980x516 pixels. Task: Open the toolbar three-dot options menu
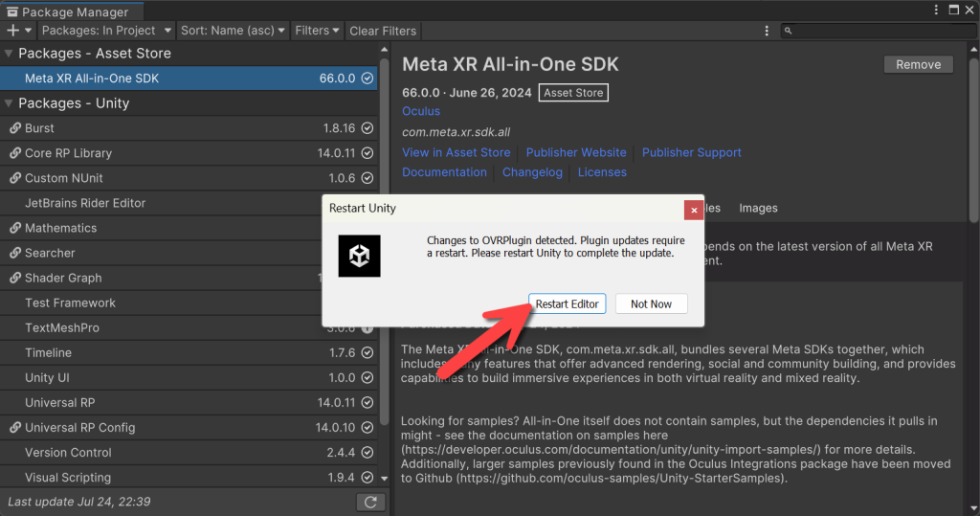(767, 31)
